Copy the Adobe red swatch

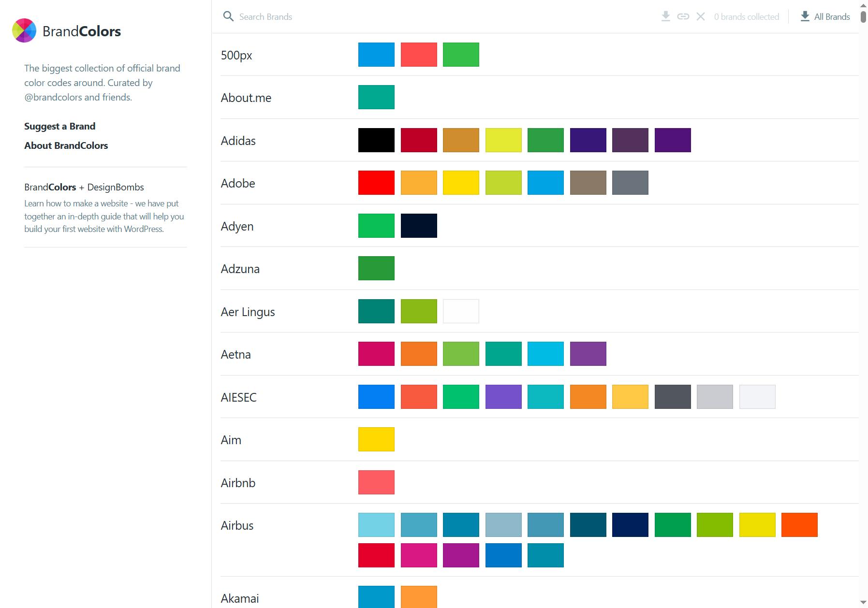coord(376,183)
